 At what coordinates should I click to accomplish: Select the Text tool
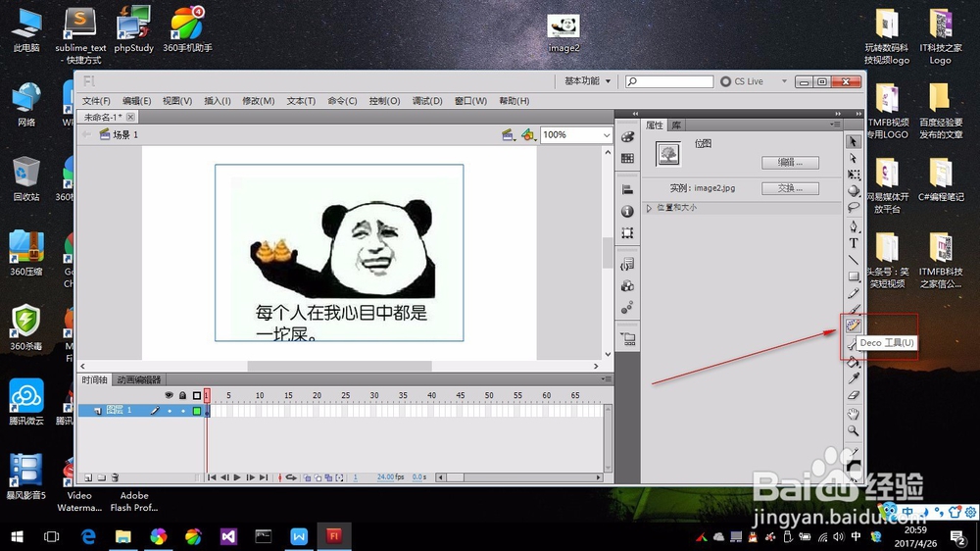(x=854, y=243)
